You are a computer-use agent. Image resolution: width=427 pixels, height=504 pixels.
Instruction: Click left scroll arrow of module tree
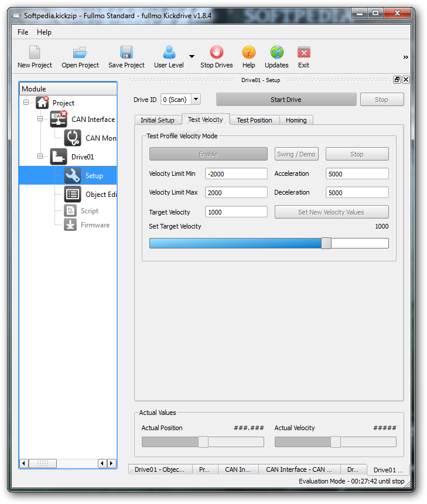click(x=24, y=463)
